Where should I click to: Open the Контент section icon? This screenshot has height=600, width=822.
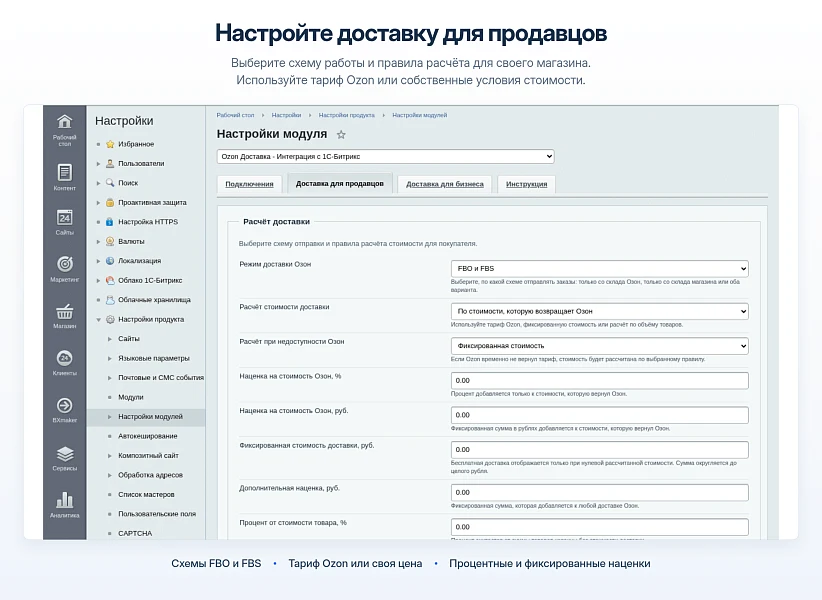tap(64, 172)
